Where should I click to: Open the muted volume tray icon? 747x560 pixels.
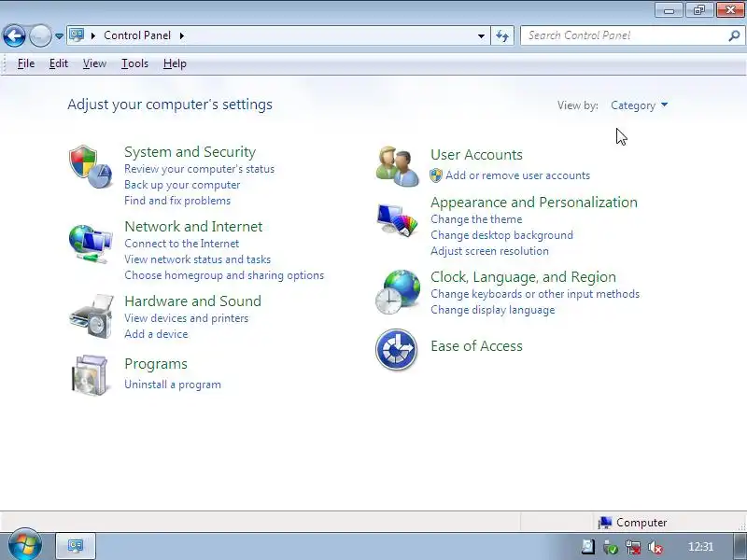coord(656,547)
